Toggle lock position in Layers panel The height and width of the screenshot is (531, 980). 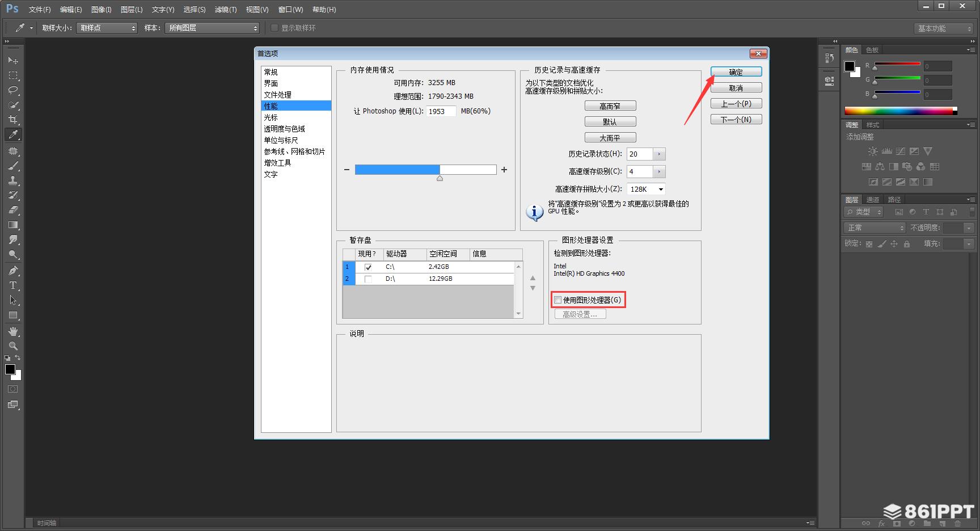coord(894,244)
